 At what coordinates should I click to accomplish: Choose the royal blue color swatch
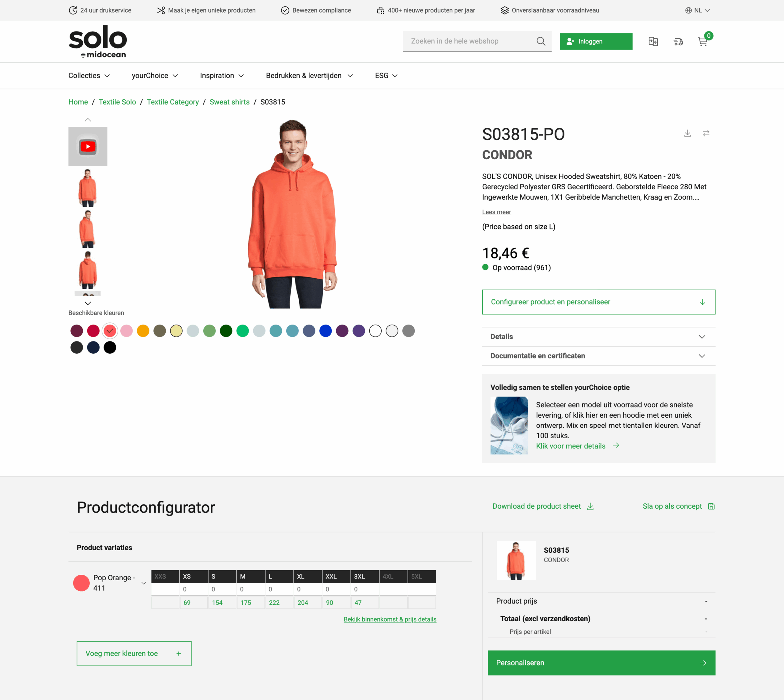coord(326,331)
